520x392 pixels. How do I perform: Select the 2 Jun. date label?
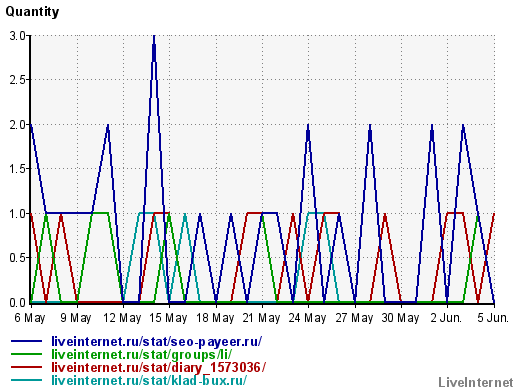(446, 318)
